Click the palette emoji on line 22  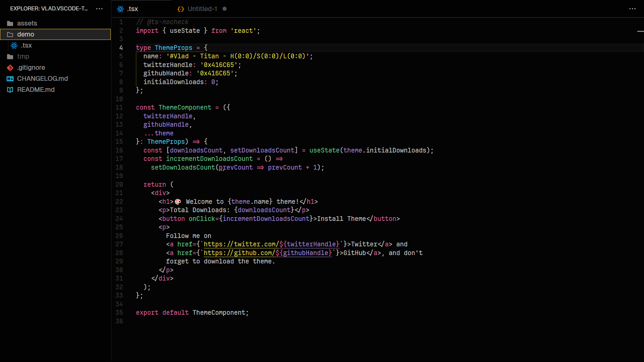click(x=178, y=202)
